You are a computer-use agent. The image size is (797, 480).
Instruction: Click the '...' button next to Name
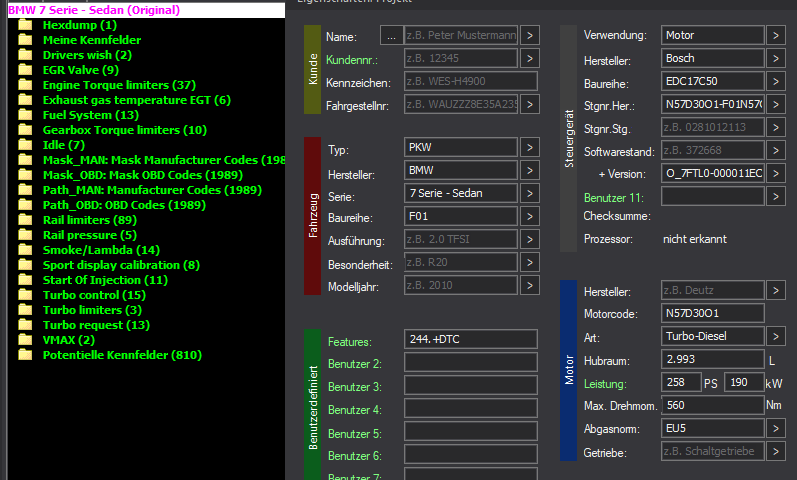point(391,36)
